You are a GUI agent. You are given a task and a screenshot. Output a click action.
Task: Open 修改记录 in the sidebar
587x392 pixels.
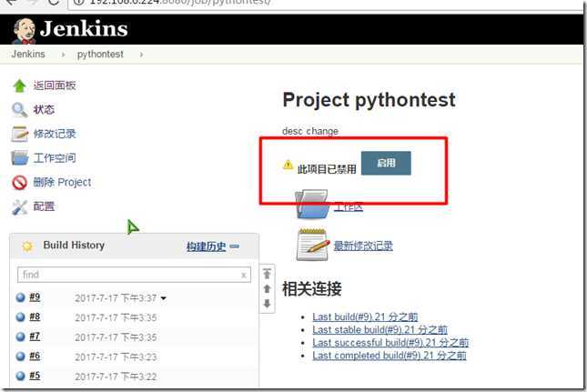click(x=55, y=134)
